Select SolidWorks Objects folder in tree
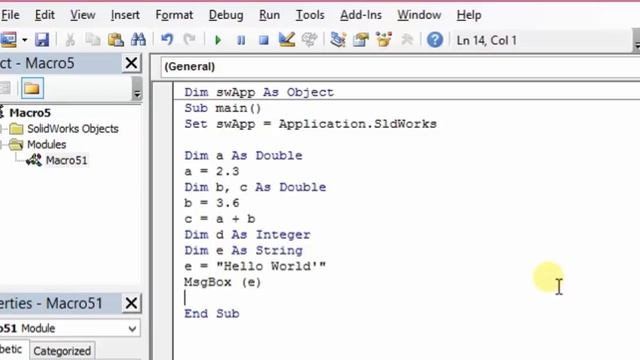640x360 pixels. pos(73,129)
